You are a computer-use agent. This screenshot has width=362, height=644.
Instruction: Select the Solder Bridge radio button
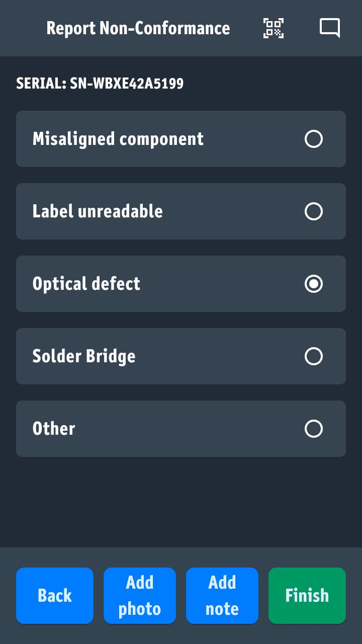(x=314, y=356)
